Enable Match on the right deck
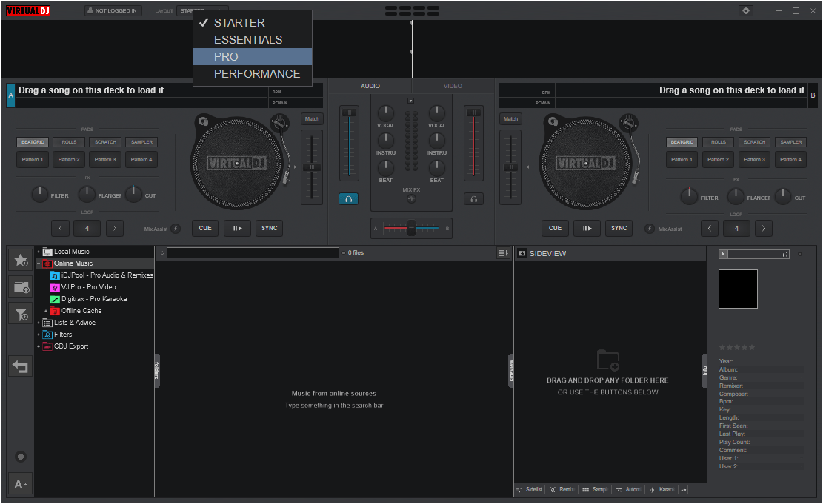Viewport: 823px width, 504px height. pyautogui.click(x=510, y=118)
